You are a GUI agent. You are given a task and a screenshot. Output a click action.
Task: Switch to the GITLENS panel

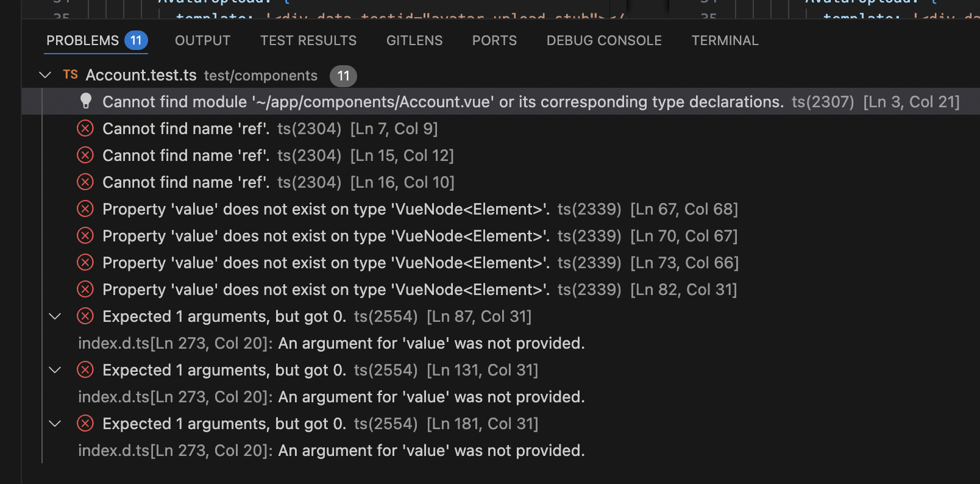[x=414, y=40]
